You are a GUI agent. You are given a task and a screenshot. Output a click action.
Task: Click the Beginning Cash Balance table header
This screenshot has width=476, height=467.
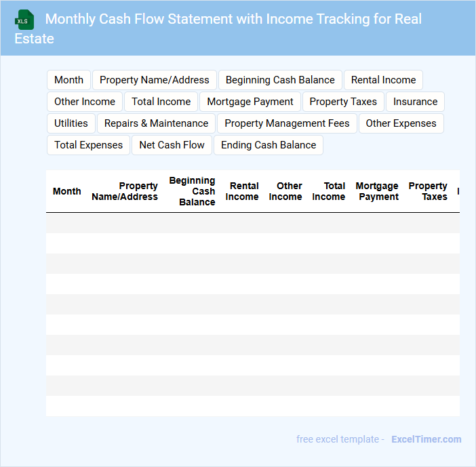192,191
